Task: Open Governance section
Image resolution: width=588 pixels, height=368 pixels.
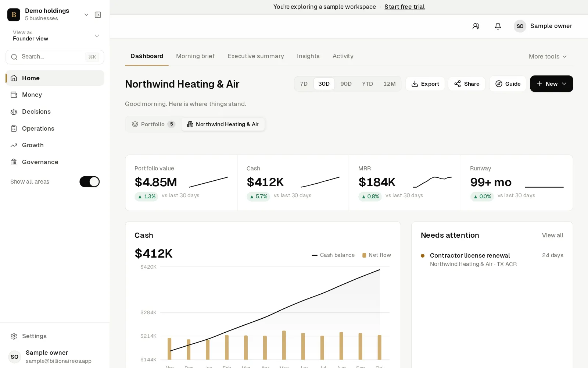Action: click(55, 162)
